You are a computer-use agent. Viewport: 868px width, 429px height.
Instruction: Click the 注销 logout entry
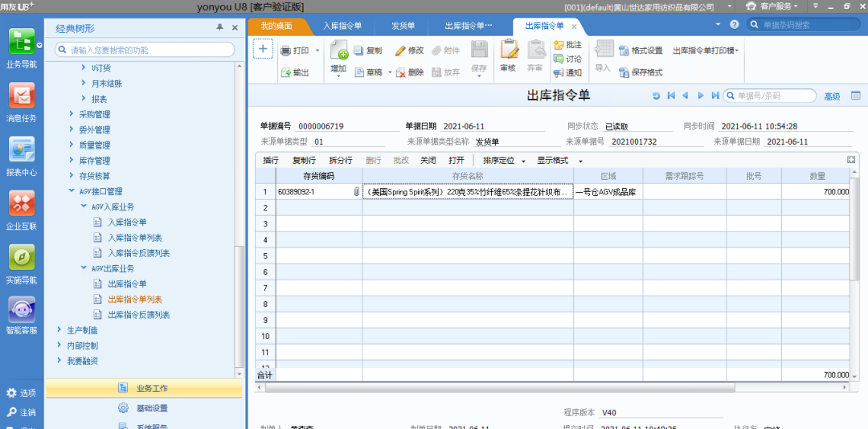point(21,412)
